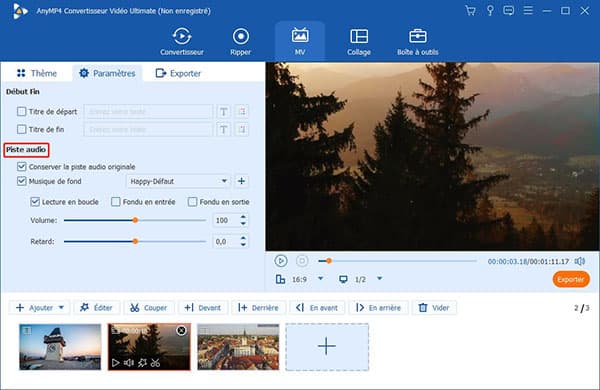Stop the preview playback
The height and width of the screenshot is (390, 600).
[302, 261]
